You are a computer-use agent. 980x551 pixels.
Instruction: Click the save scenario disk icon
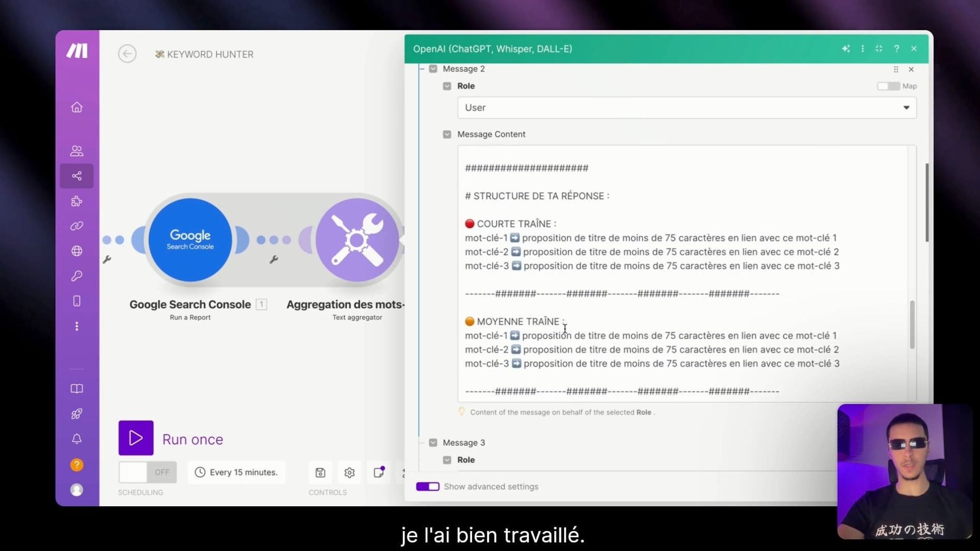coord(320,473)
